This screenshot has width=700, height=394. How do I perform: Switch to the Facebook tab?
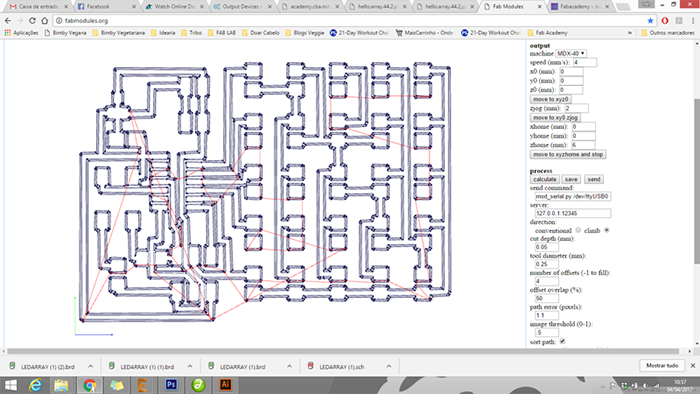107,7
